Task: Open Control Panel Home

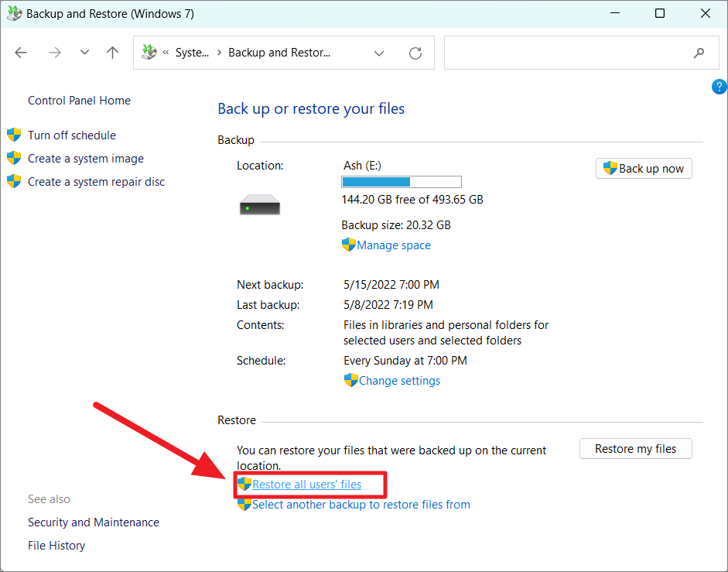Action: (78, 100)
